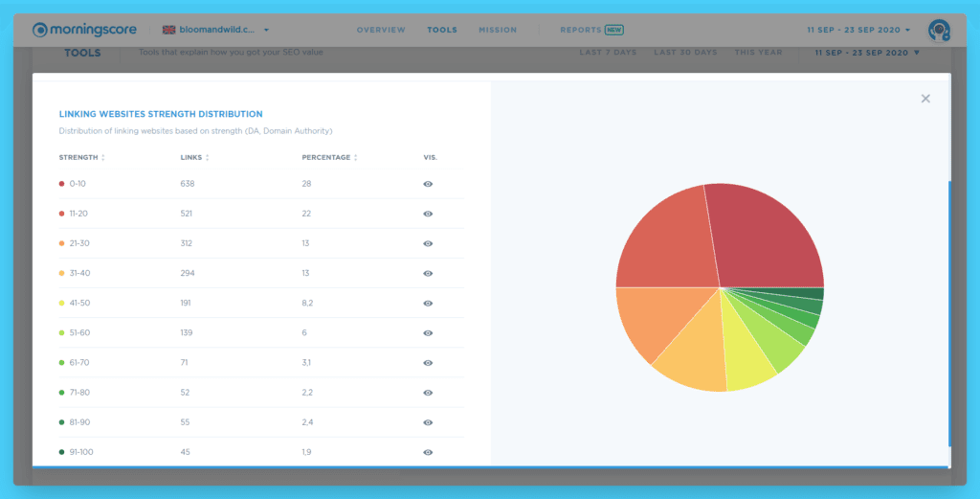This screenshot has height=499, width=980.
Task: Toggle visibility eye for 0-10 strength
Action: tap(428, 184)
